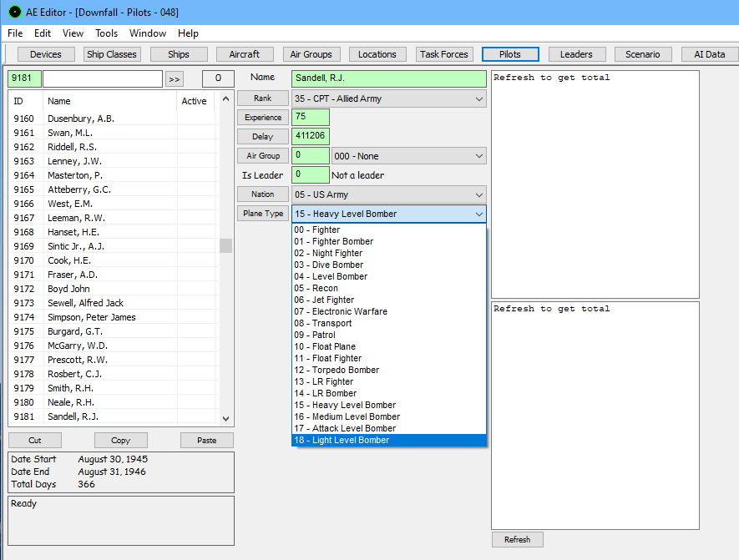Switch to the Air Groups tab

click(x=311, y=54)
